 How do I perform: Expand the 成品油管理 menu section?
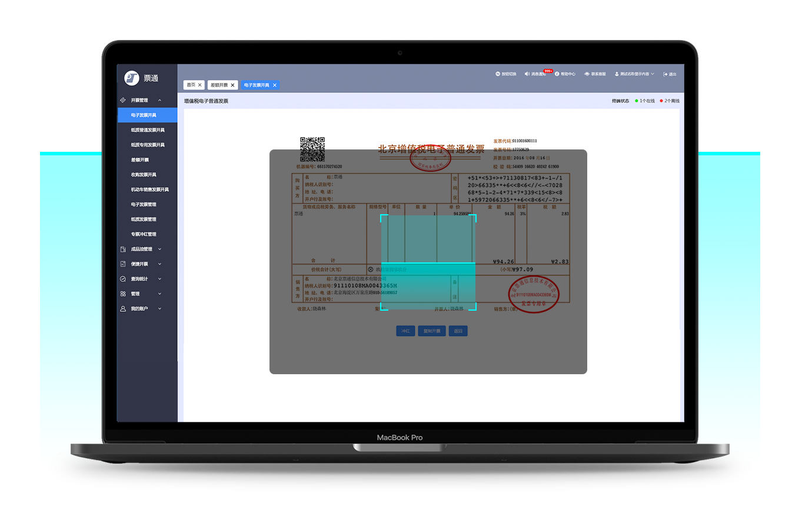(160, 249)
